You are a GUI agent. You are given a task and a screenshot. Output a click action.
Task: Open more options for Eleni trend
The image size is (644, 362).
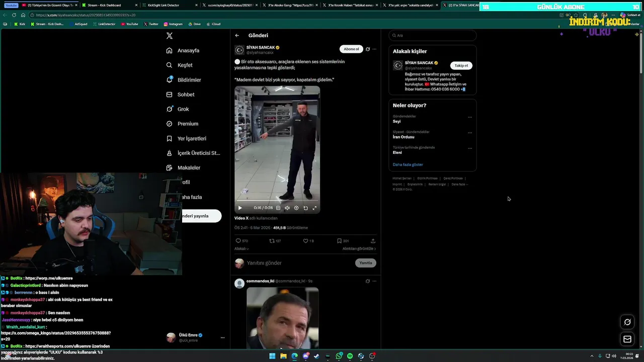(470, 148)
